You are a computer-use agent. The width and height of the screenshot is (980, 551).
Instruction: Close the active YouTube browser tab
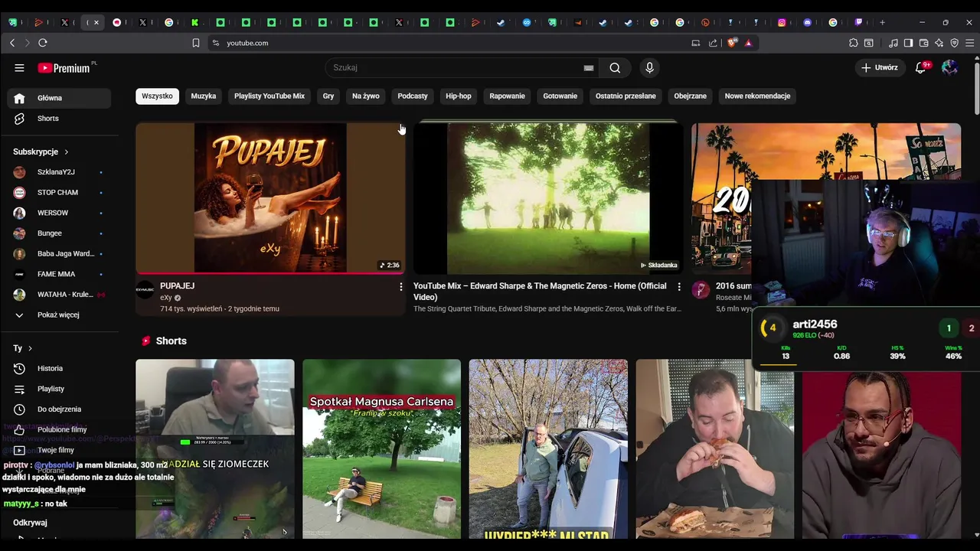point(96,23)
